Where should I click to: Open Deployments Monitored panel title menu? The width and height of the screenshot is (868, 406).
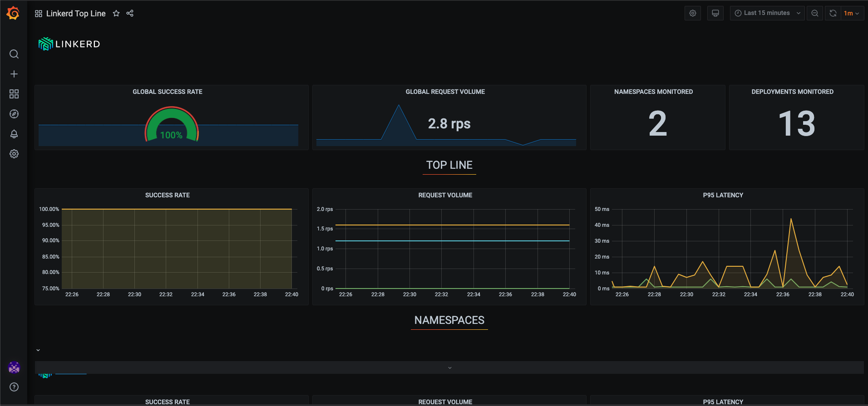pyautogui.click(x=793, y=92)
